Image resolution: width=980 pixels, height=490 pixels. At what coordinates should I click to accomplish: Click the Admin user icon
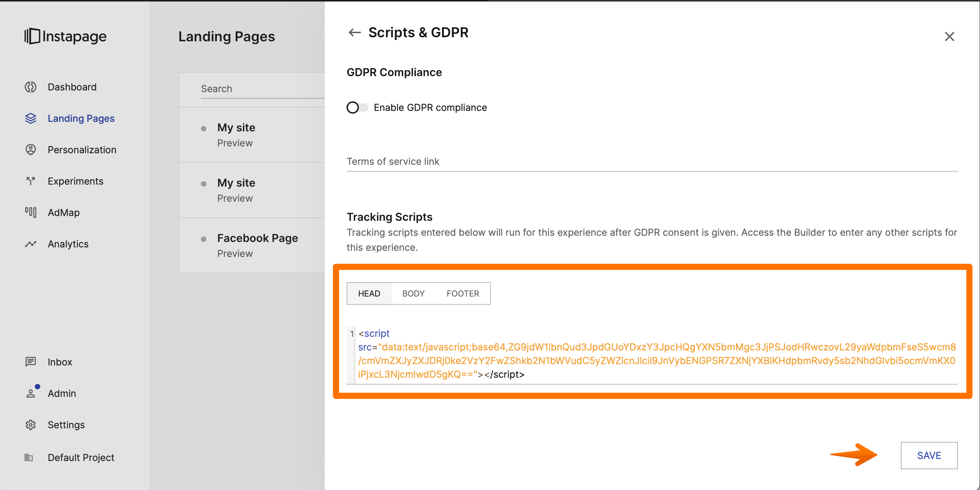(30, 393)
